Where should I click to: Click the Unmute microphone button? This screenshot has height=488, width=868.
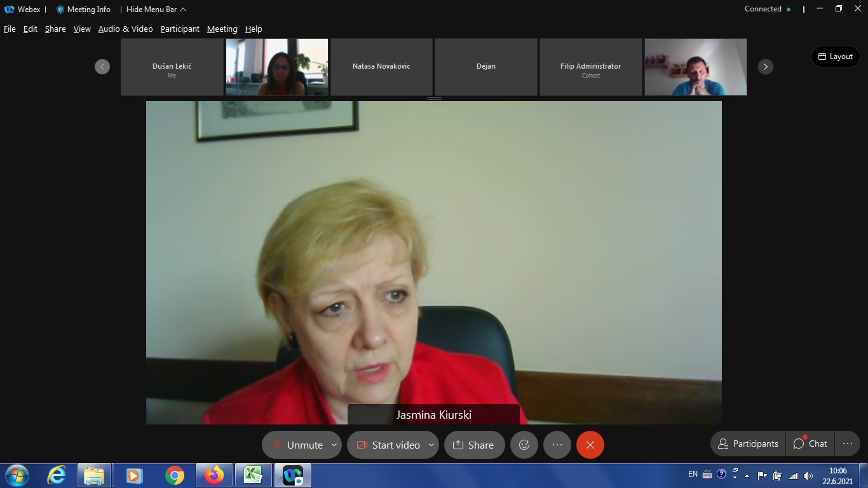[x=297, y=445]
